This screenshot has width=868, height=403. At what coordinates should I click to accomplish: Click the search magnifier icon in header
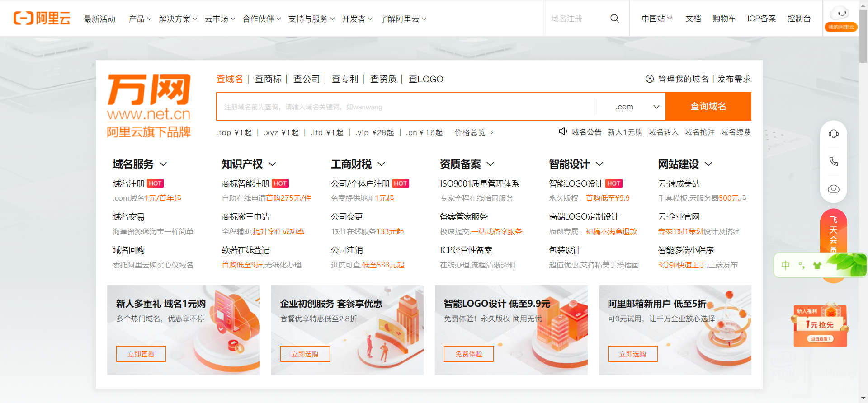click(x=614, y=19)
